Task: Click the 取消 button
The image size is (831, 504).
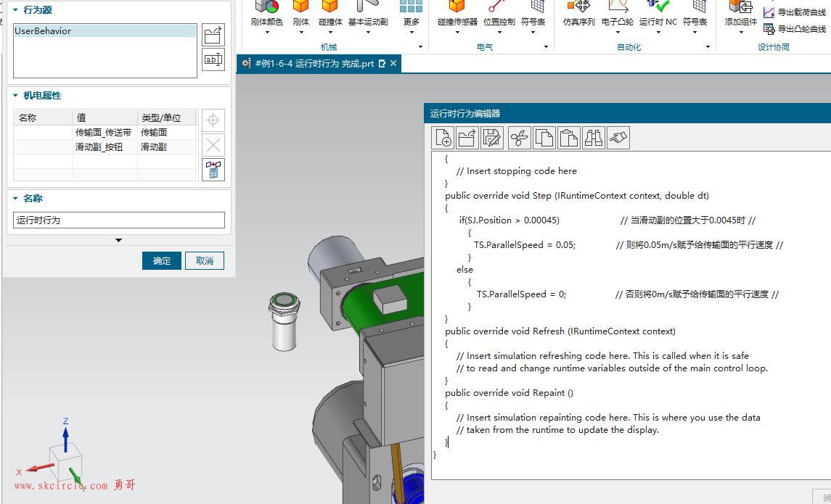Action: 205,260
